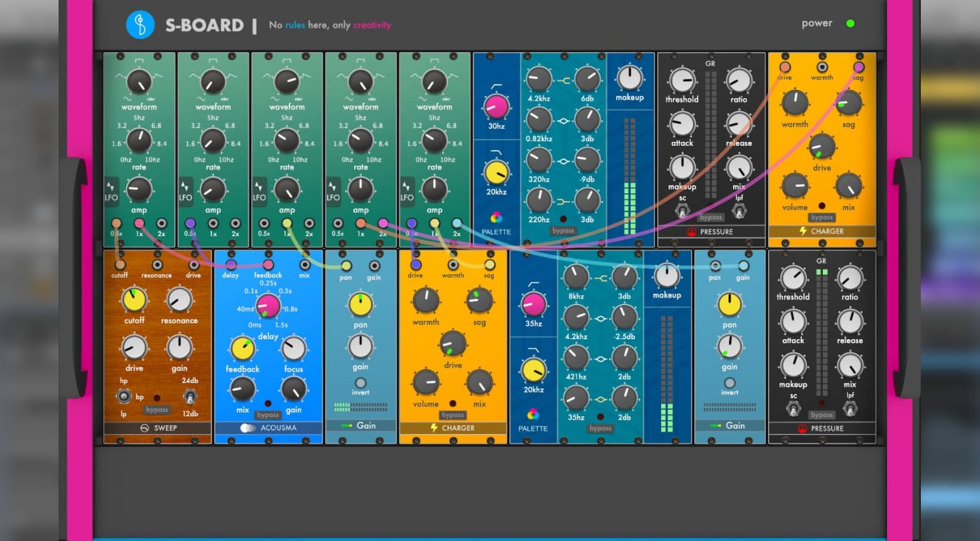Click the focus knob in ACOUSMA
Screen dimensions: 980x541
tap(293, 349)
